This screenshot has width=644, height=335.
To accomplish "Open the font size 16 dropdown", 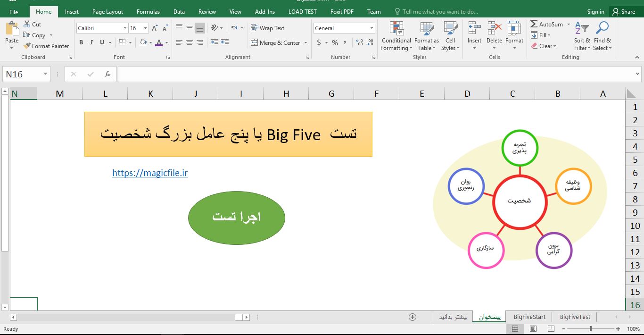I will tap(145, 28).
